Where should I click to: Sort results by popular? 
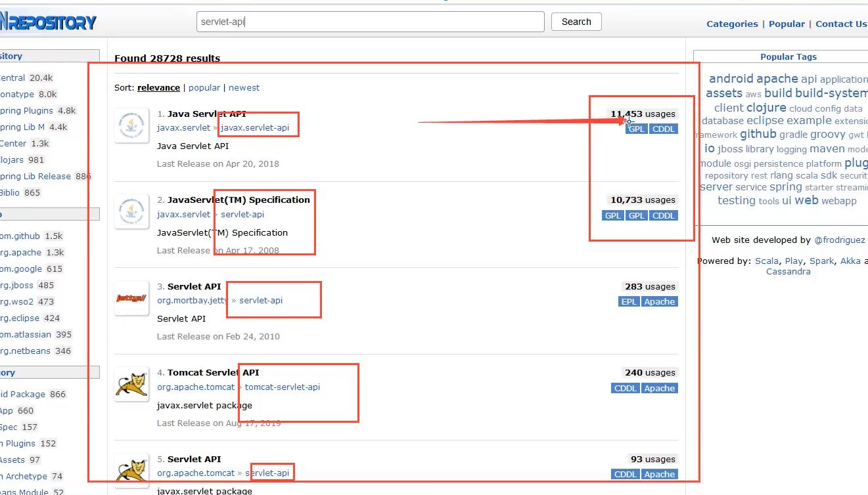204,87
